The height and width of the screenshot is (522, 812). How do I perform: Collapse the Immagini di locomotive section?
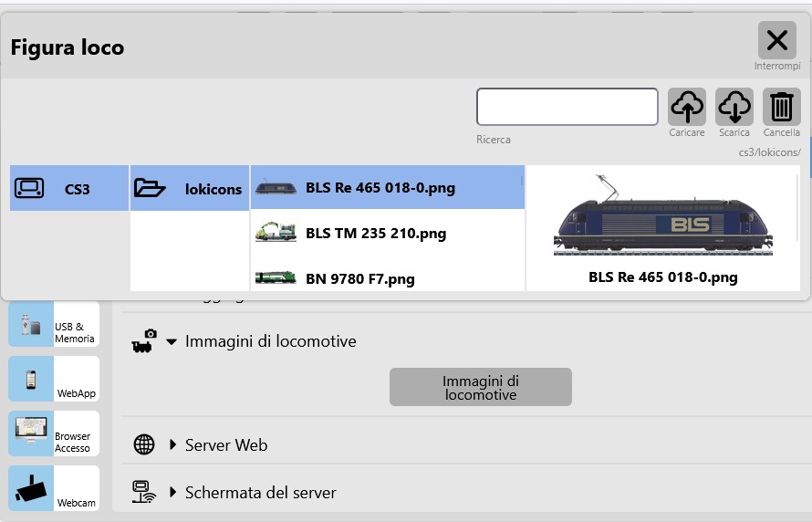(172, 342)
